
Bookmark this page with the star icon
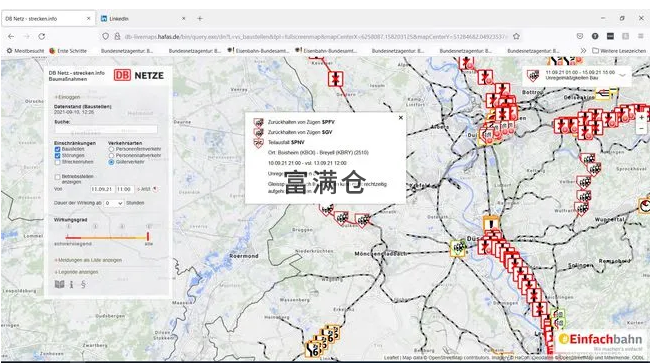click(516, 36)
